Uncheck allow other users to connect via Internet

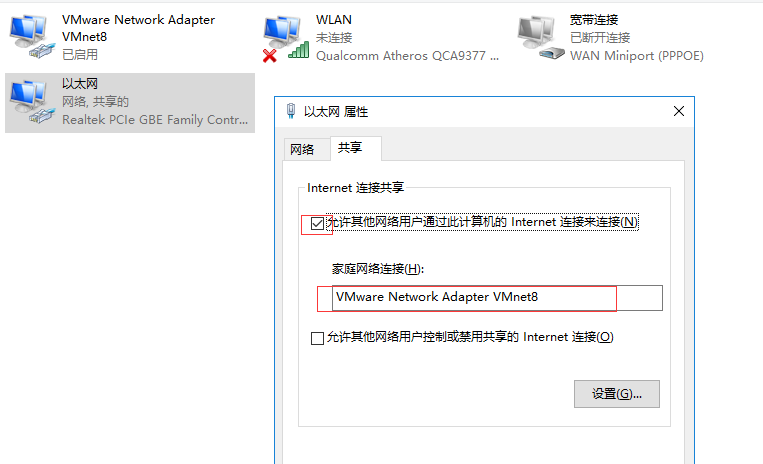point(317,224)
